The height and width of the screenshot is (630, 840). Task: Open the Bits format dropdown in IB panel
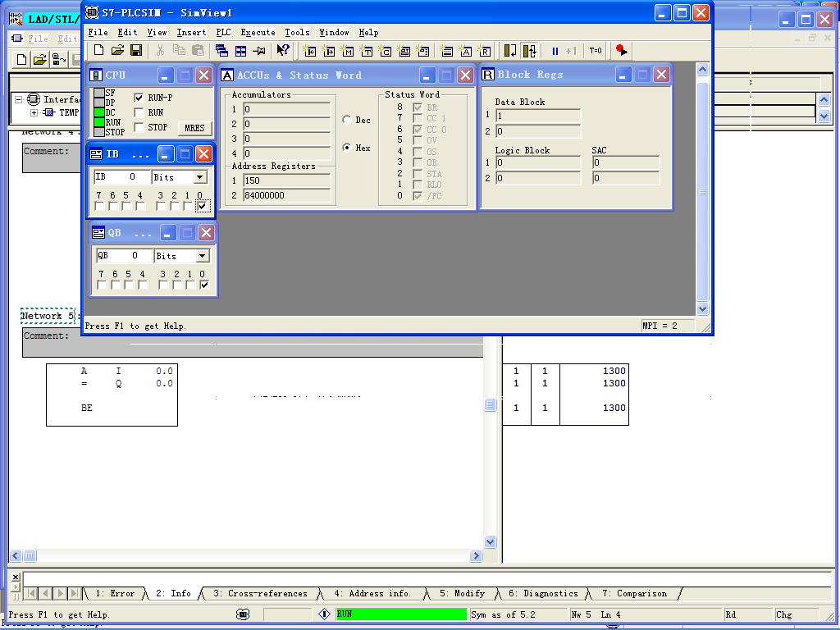click(200, 177)
